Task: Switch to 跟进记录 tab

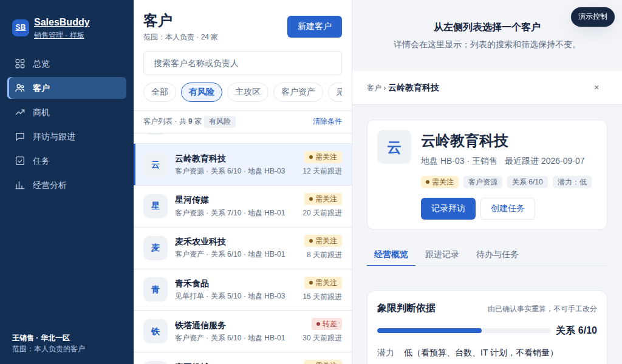Action: pos(442,254)
